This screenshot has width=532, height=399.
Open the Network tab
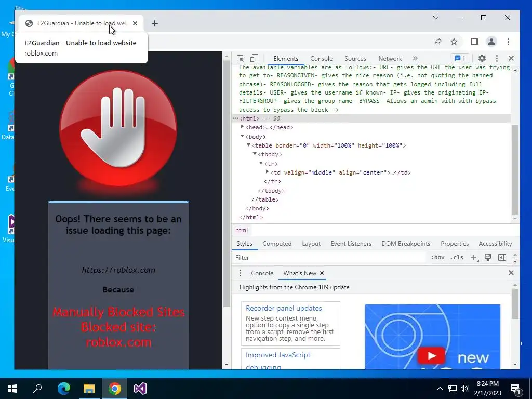[390, 59]
